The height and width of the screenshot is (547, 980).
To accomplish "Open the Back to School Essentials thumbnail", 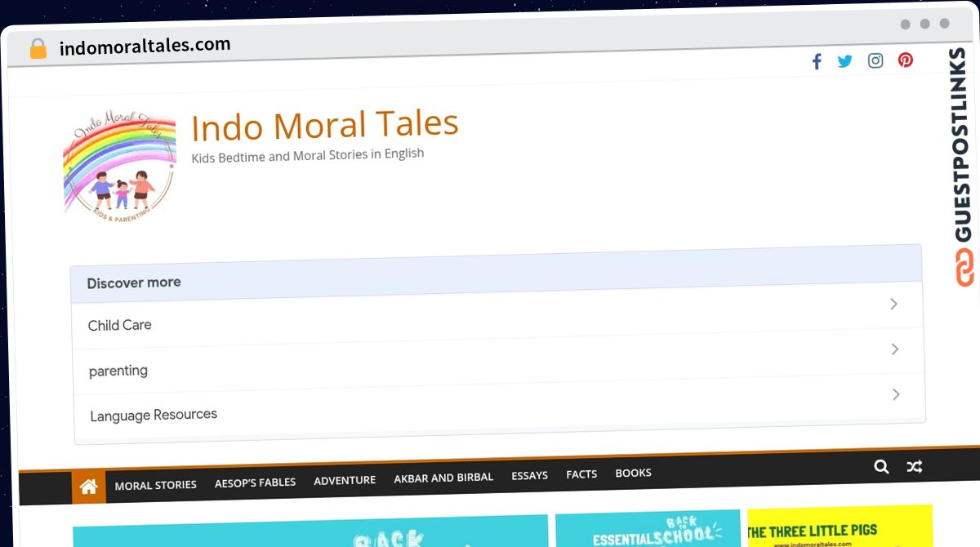I will [648, 529].
